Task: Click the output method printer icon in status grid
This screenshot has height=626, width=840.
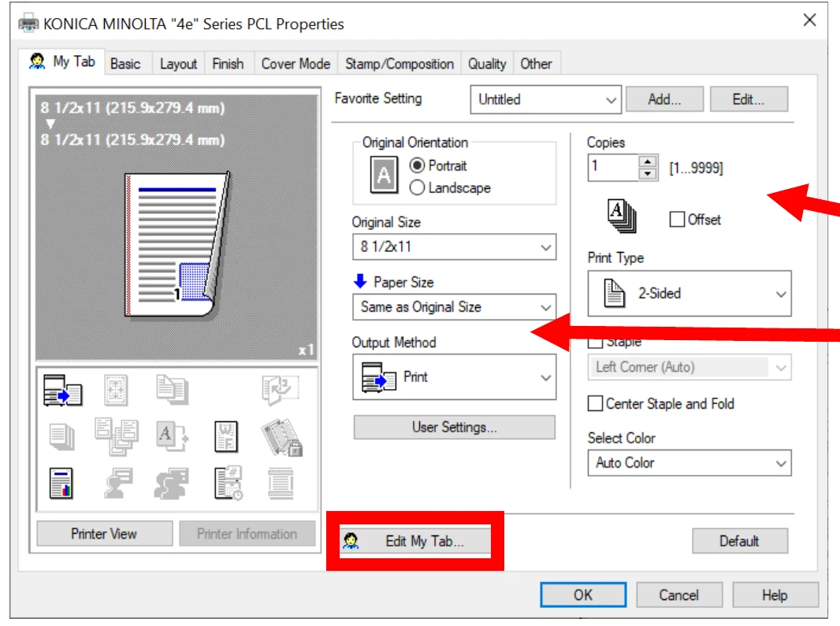Action: pos(63,391)
